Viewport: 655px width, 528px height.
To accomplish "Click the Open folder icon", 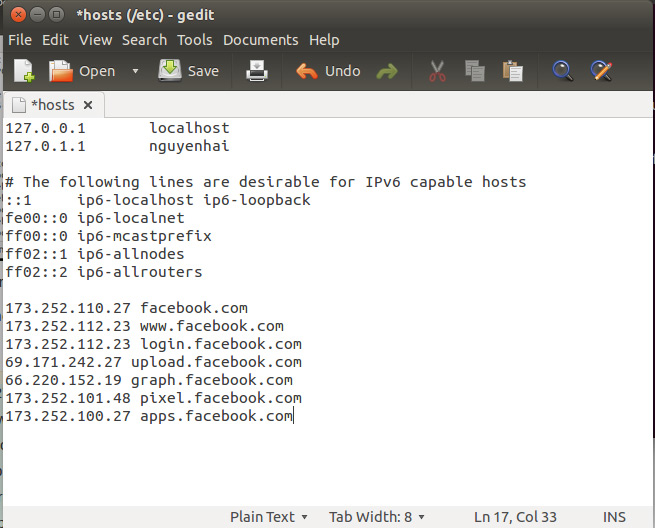I will pyautogui.click(x=61, y=71).
